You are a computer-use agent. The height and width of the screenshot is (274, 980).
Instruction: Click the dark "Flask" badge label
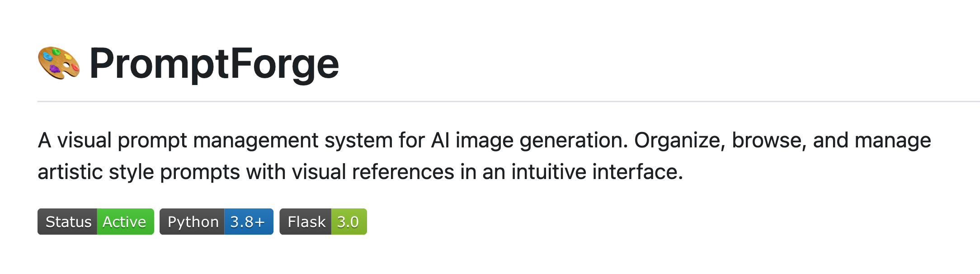(x=306, y=222)
